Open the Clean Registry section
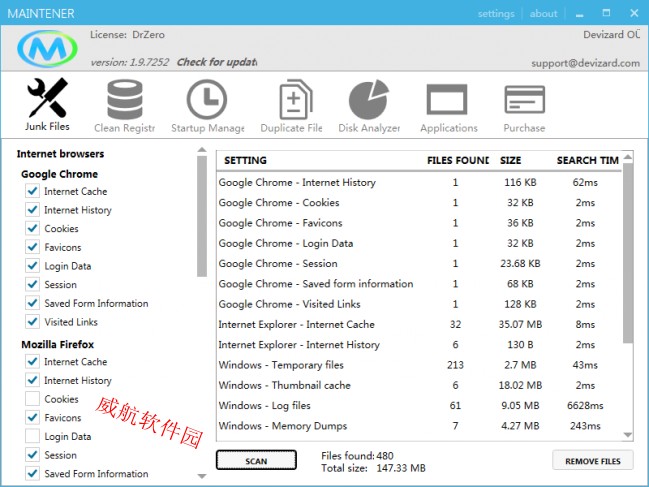This screenshot has width=649, height=487. (124, 106)
